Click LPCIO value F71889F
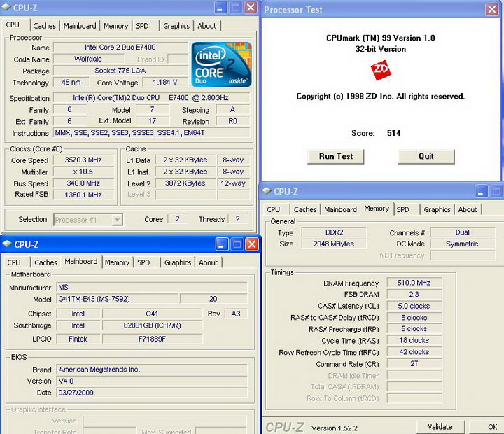504x434 pixels. click(153, 339)
